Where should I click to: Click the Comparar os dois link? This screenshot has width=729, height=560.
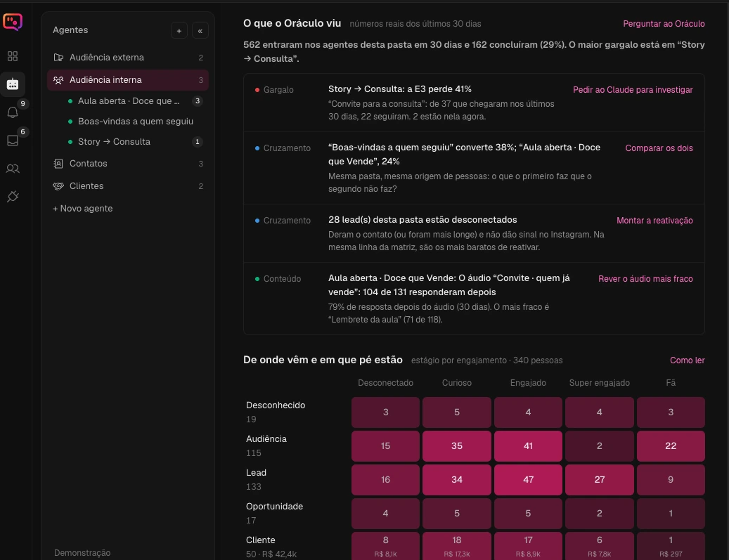pyautogui.click(x=659, y=148)
